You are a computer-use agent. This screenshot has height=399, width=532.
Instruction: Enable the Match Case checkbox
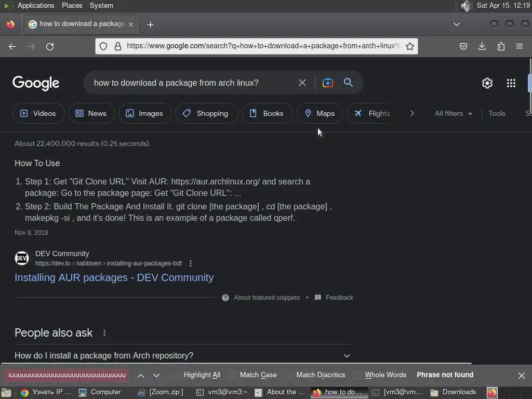(233, 375)
